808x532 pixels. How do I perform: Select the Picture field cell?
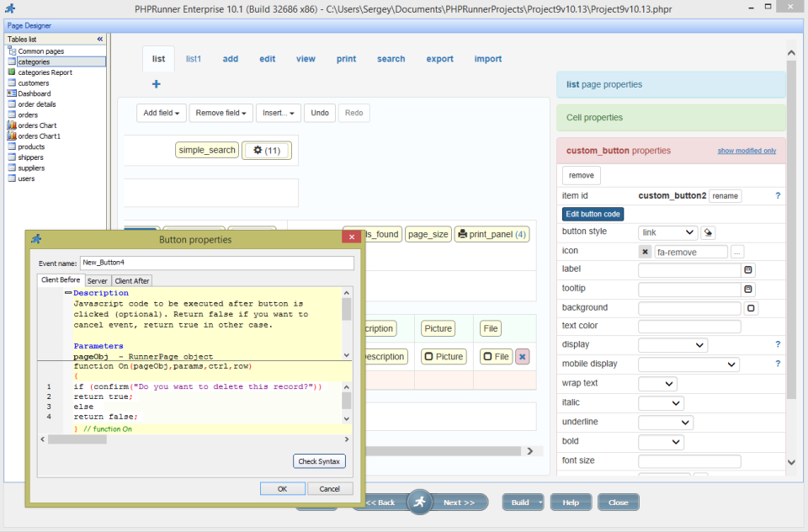click(x=444, y=357)
